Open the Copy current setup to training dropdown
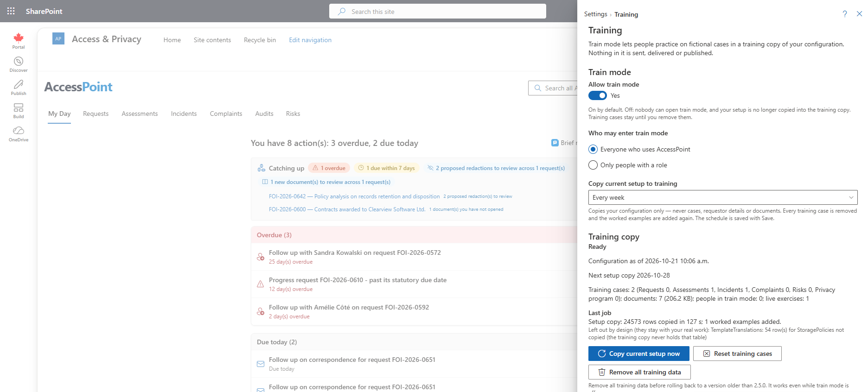The height and width of the screenshot is (392, 868). [x=723, y=197]
